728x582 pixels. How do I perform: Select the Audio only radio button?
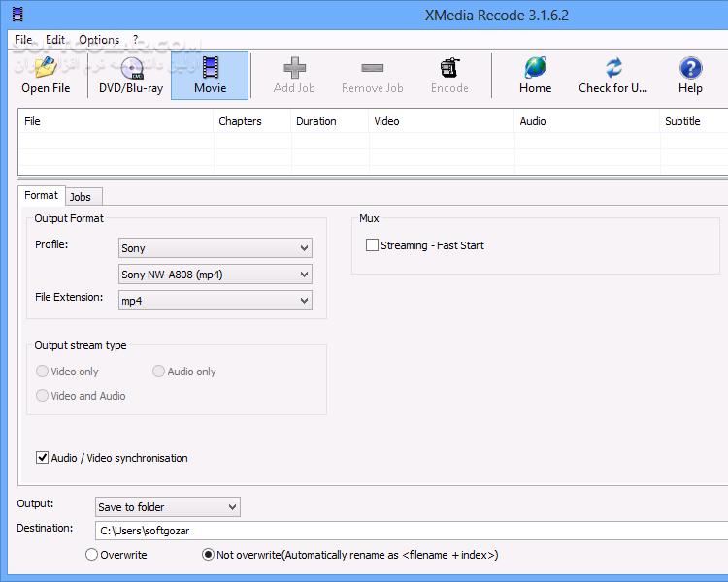pyautogui.click(x=158, y=371)
